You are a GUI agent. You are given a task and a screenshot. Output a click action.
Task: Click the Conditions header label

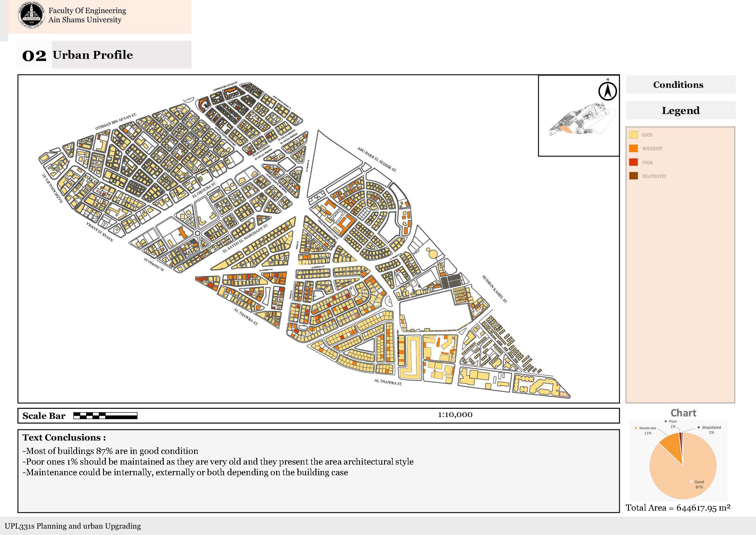pyautogui.click(x=678, y=85)
